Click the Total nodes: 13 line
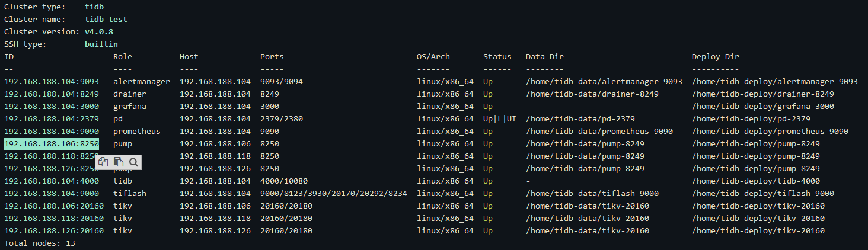 [x=40, y=243]
